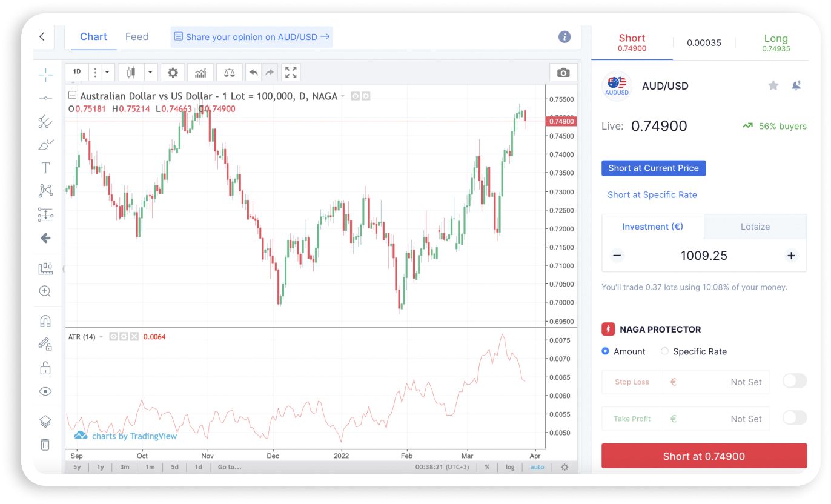This screenshot has width=831, height=504.
Task: Undo last chart action
Action: (253, 72)
